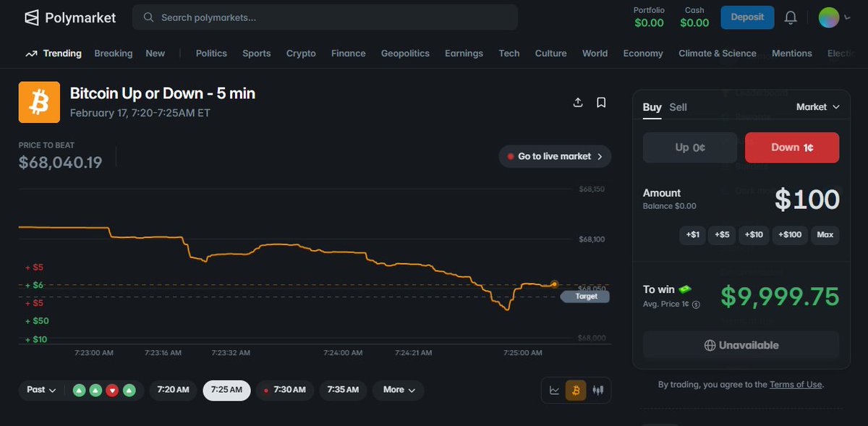Click the $68,100 axis label
Viewport: 868px width, 426px height.
[592, 239]
